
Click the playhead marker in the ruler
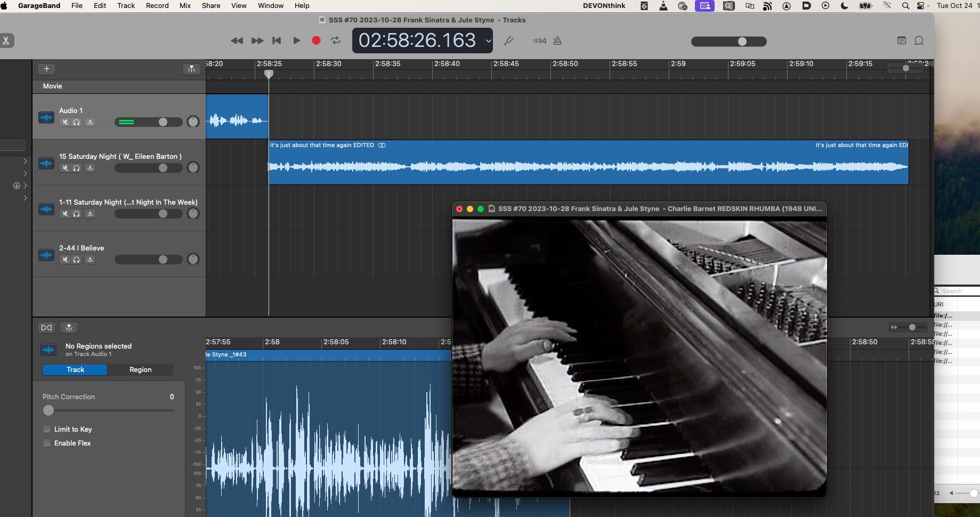click(x=269, y=74)
